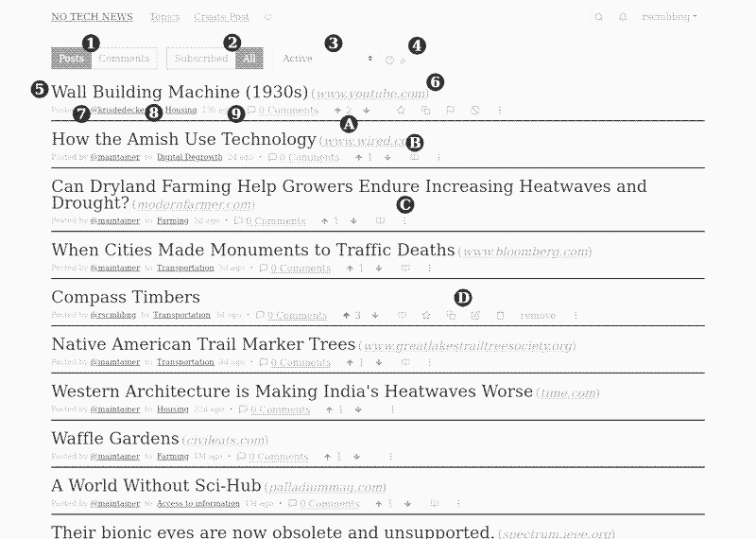The width and height of the screenshot is (756, 539).
Task: Mark How the Amish Use Technology as read
Action: pos(415,157)
